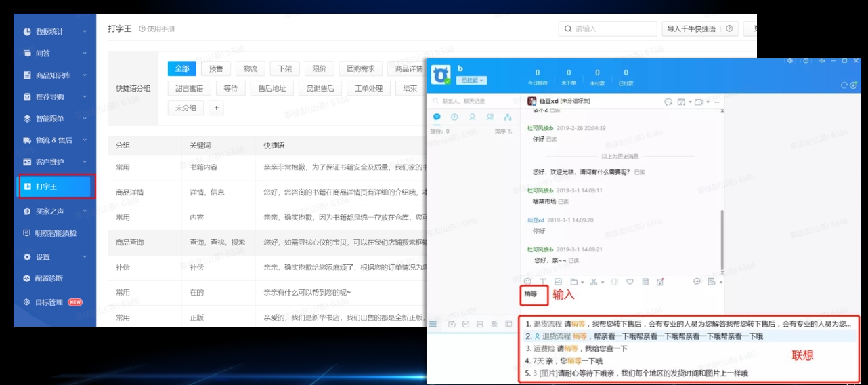
Task: Click the transfer conversation icon in chat header
Action: coord(668,102)
